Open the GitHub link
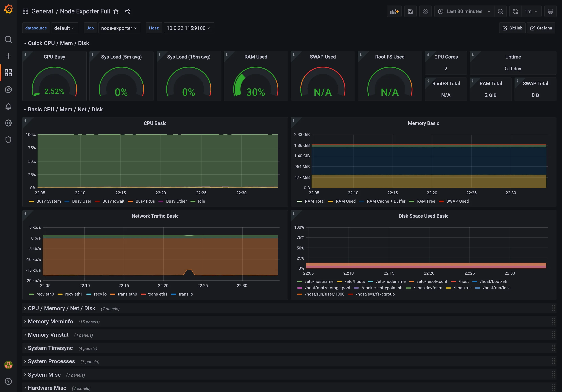562x392 pixels. 513,28
